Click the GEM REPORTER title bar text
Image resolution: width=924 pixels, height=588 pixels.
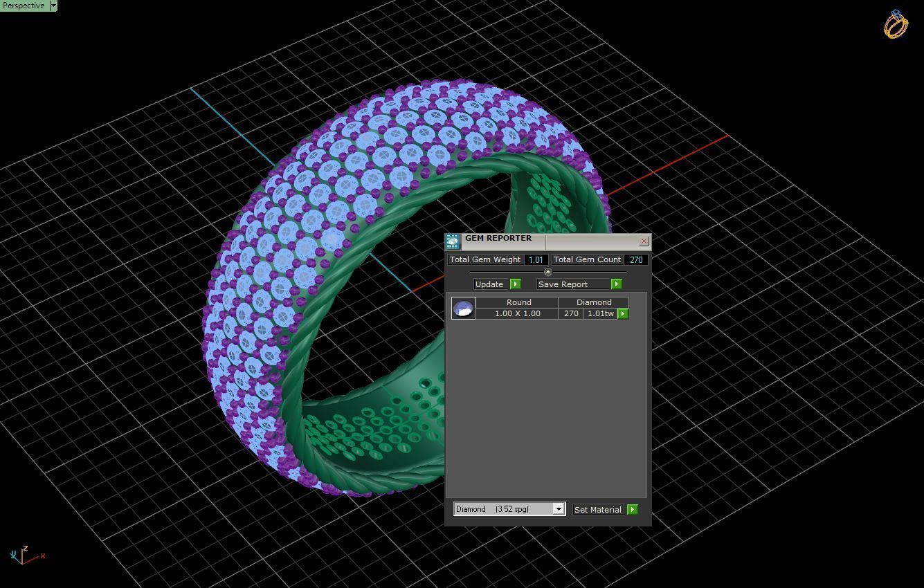[x=498, y=238]
